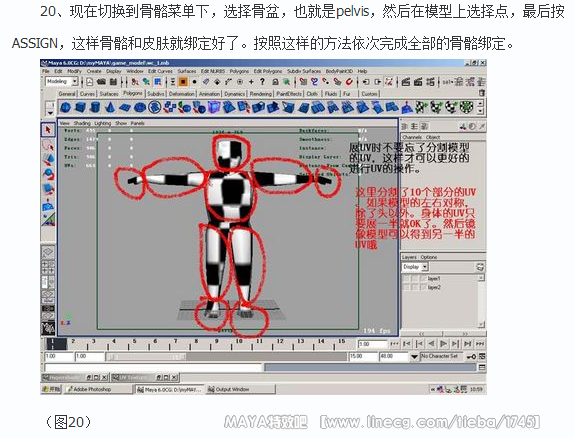Image resolution: width=574 pixels, height=439 pixels.
Task: Activate the Rotate tool in toolbox
Action: [x=48, y=174]
